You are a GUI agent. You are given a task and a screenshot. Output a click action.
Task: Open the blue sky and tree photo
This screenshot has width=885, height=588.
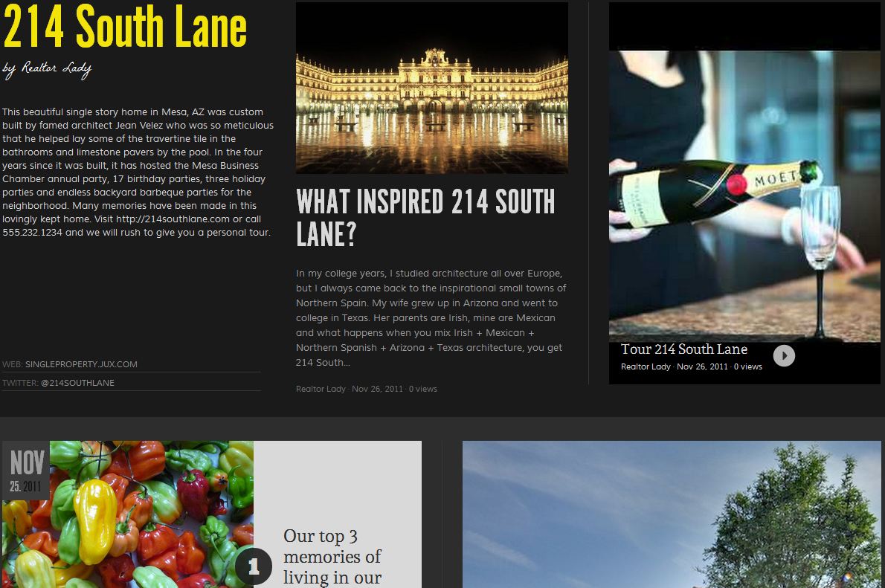(x=672, y=514)
